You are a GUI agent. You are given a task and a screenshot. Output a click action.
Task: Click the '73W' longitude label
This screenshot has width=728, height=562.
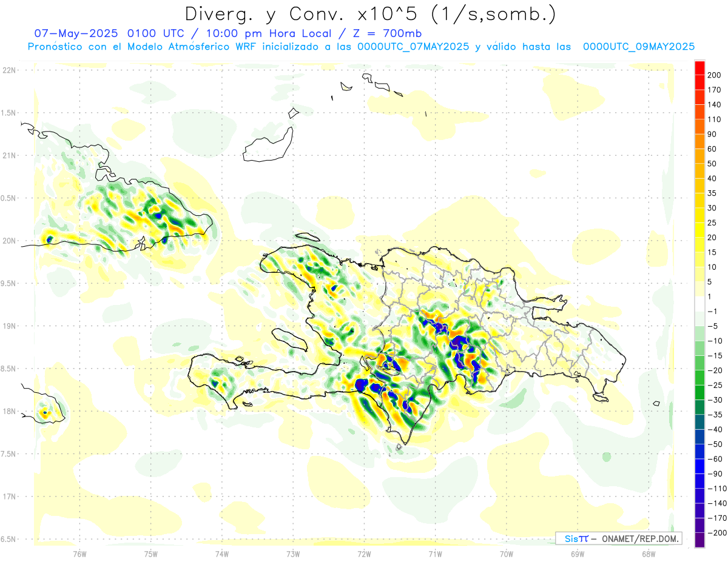[x=293, y=553]
